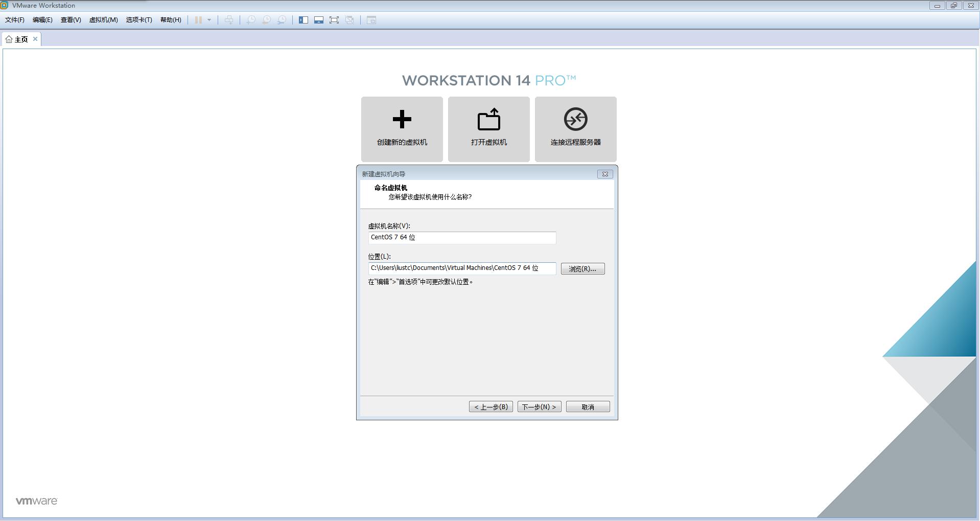
Task: Open the 虚拟机(M) menu
Action: click(x=103, y=20)
